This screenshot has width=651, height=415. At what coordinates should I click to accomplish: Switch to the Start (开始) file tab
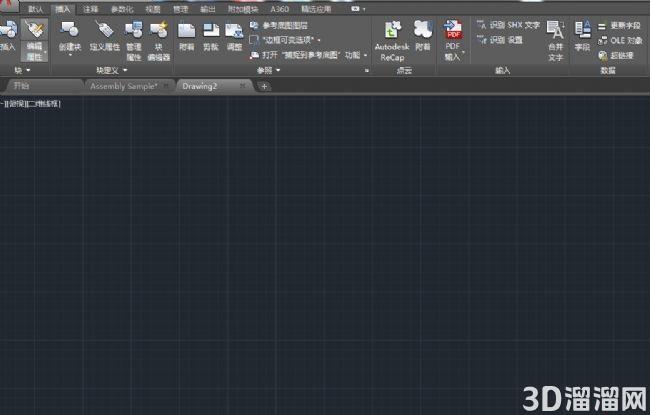pyautogui.click(x=43, y=86)
